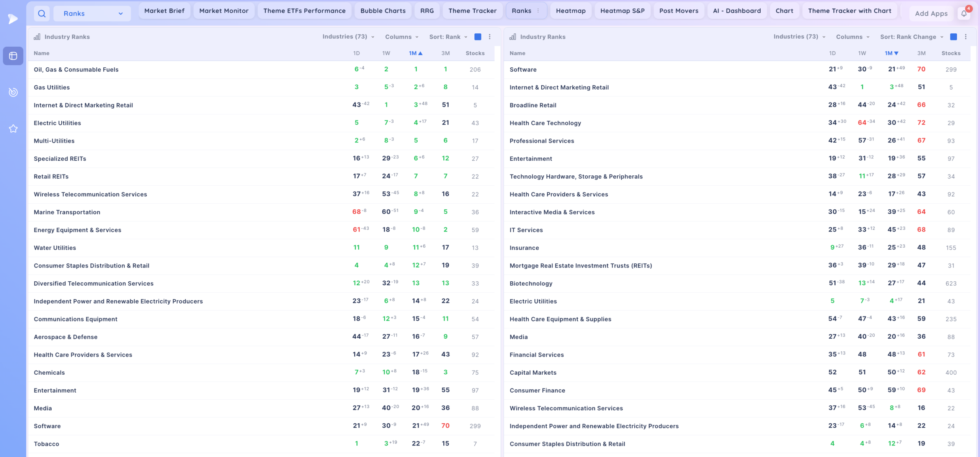
Task: Click the app logo arrow in sidebar
Action: point(13,18)
